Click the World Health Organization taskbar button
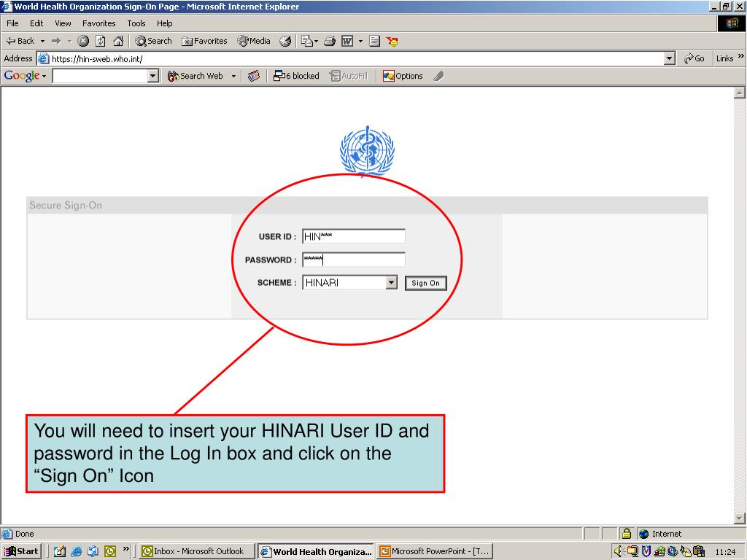Screen dimensions: 747x560 click(x=317, y=551)
